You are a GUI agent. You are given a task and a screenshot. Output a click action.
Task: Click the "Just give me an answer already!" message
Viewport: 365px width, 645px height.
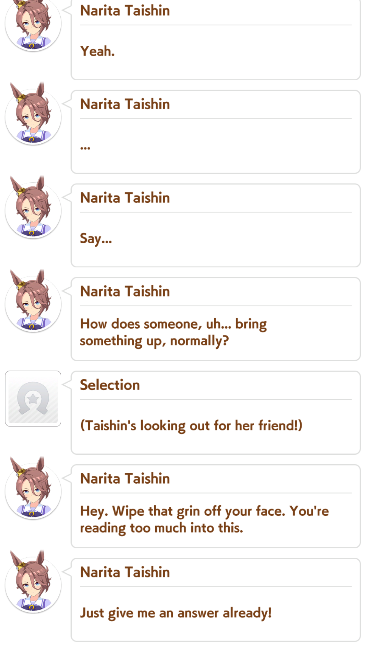pos(176,613)
